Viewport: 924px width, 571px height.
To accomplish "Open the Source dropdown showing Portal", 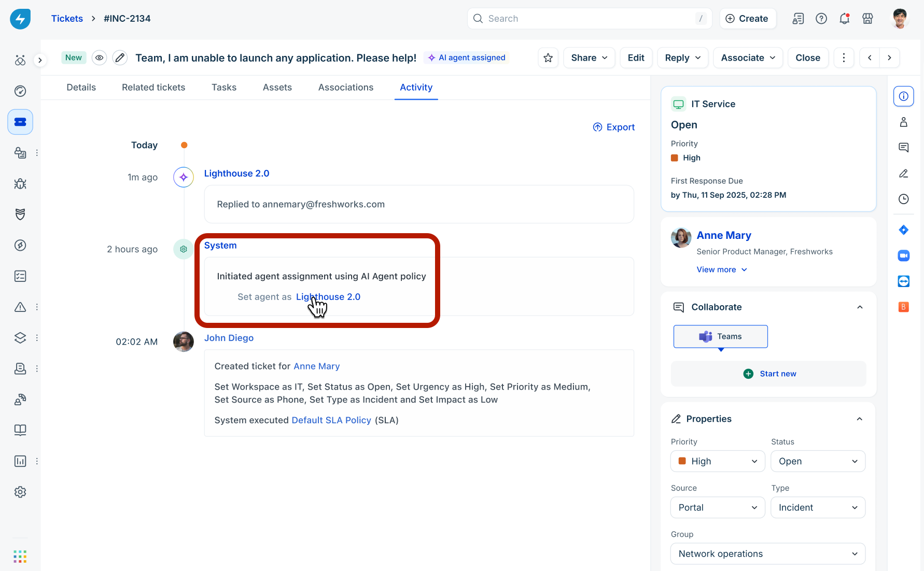I will [x=718, y=507].
